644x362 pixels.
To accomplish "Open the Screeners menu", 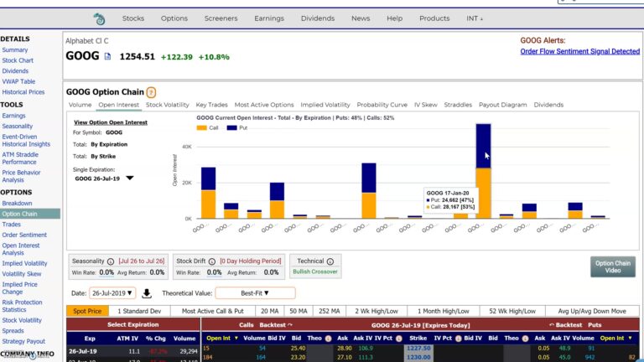I will tap(221, 18).
